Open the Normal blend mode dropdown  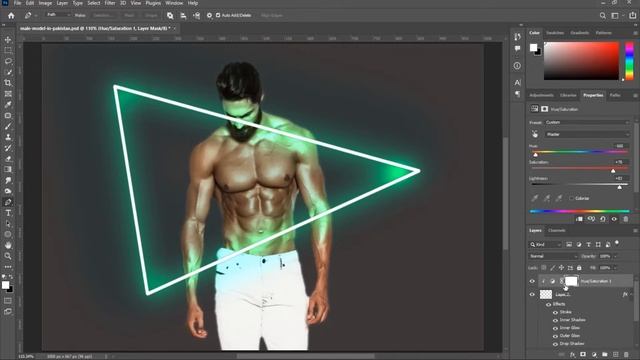point(553,256)
